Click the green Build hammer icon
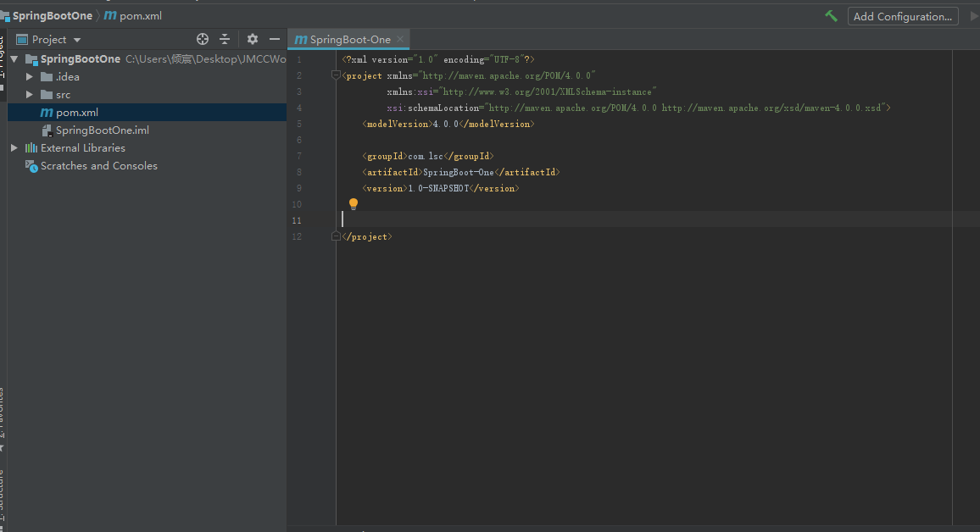This screenshot has width=980, height=532. (x=831, y=16)
